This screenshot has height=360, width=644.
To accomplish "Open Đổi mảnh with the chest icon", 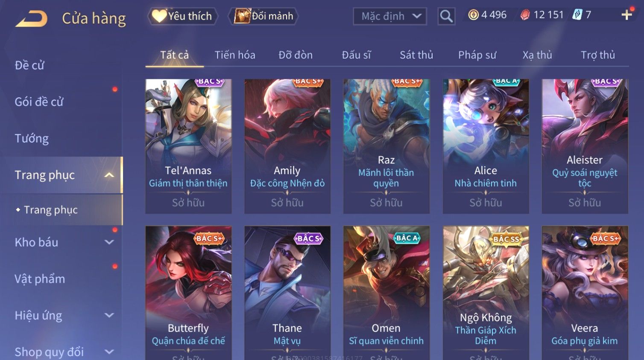I will [x=264, y=16].
